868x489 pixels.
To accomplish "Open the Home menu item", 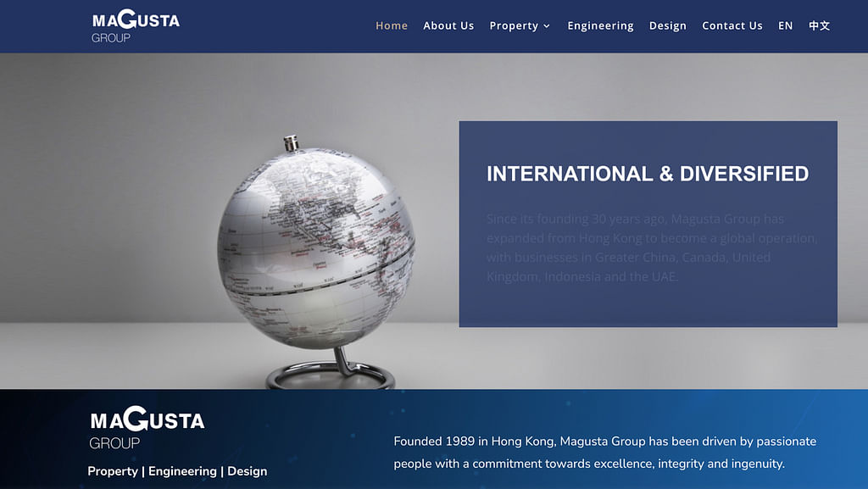I will [x=391, y=25].
